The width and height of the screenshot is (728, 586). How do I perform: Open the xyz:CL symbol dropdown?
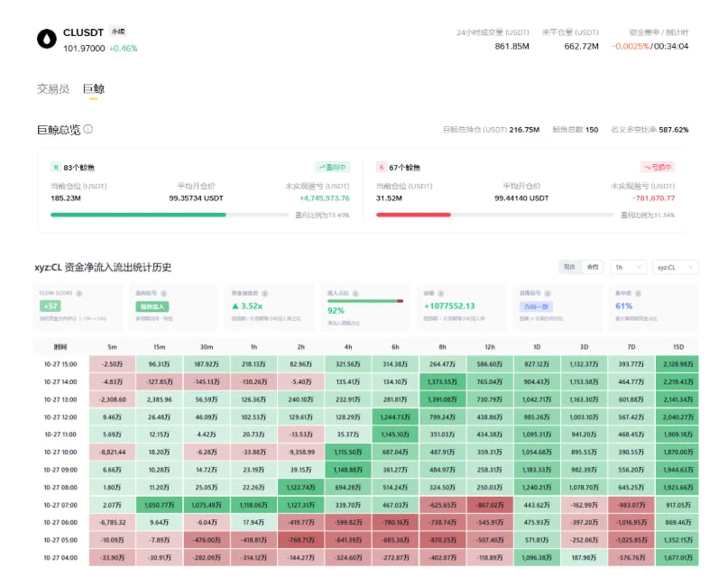point(675,267)
